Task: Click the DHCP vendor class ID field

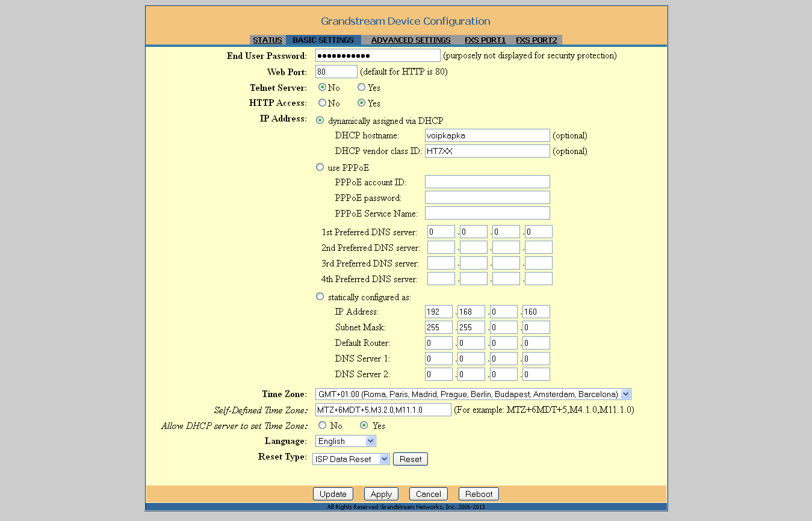Action: click(x=488, y=151)
